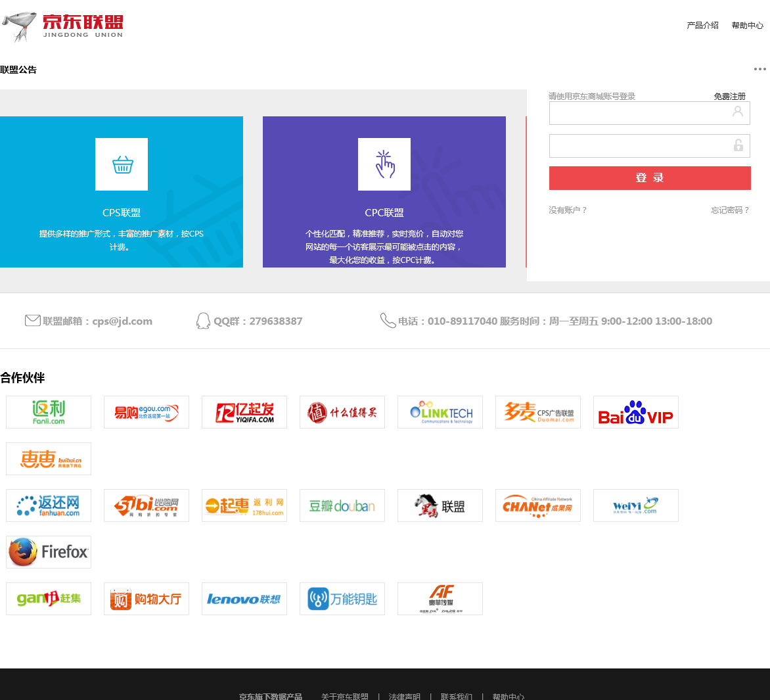Open the 易购 egou.com partner logo
The image size is (770, 700).
click(x=147, y=412)
